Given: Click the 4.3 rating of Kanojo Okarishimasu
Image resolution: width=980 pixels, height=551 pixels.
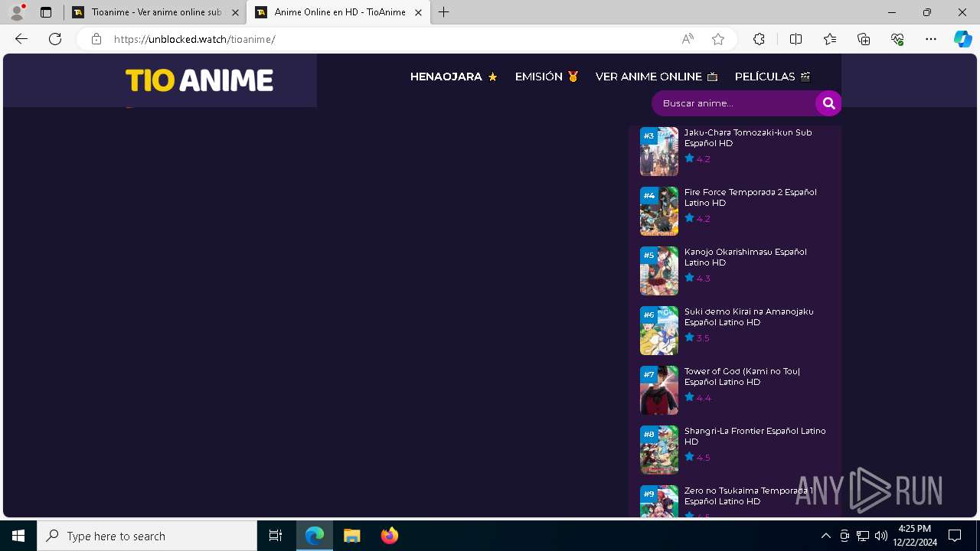Looking at the screenshot, I should pyautogui.click(x=697, y=279).
